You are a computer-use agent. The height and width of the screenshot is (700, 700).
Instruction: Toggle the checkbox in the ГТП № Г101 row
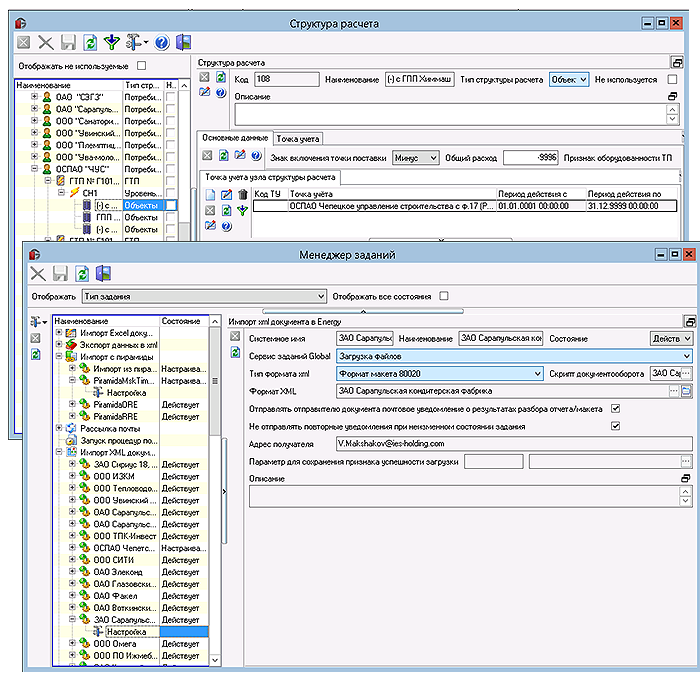(x=171, y=181)
